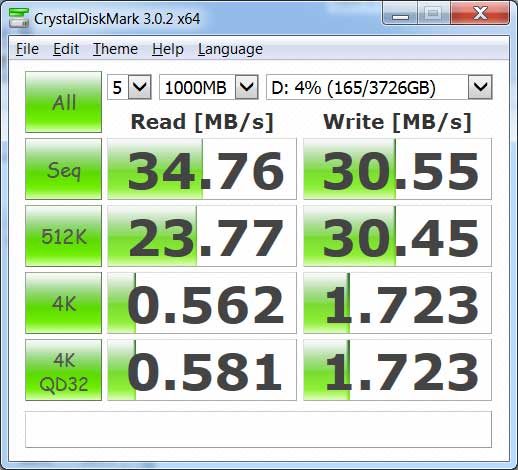The height and width of the screenshot is (470, 518).
Task: Start the 512K random test
Action: pyautogui.click(x=63, y=236)
